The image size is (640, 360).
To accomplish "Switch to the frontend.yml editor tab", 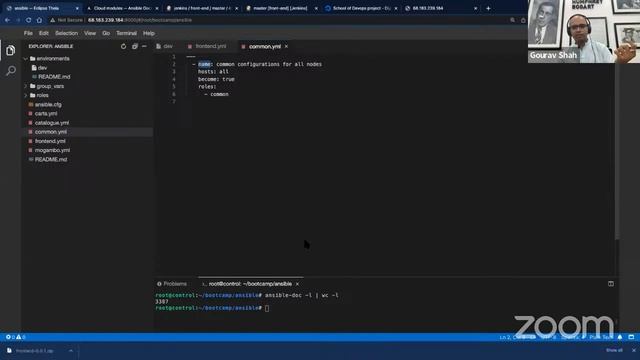I will [207, 47].
